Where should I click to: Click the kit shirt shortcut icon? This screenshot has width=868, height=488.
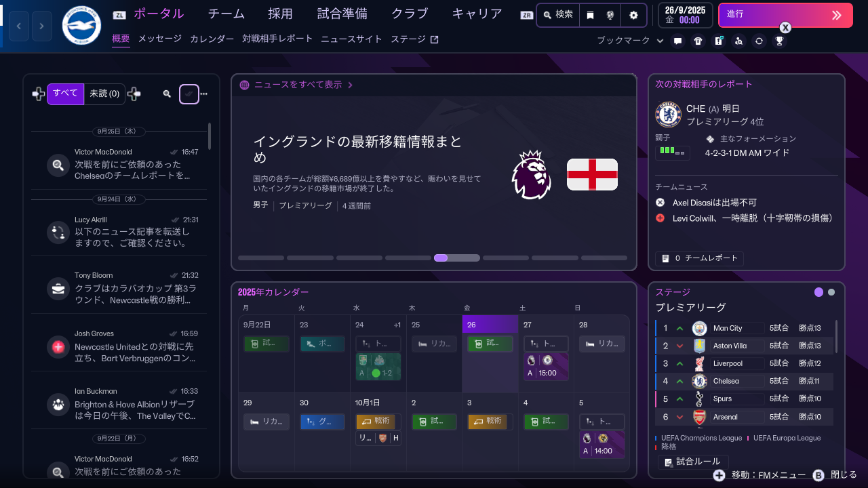tap(698, 41)
